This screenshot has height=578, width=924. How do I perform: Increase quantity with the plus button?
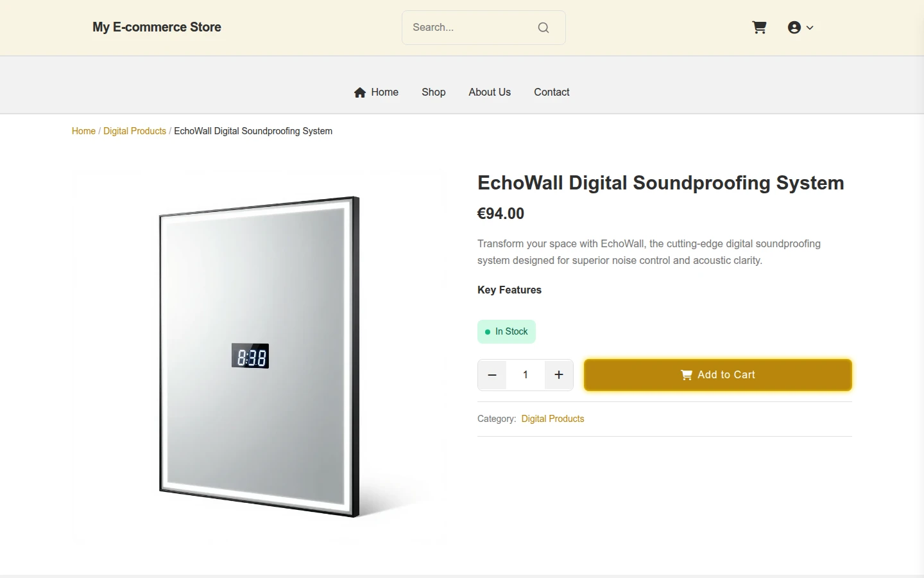(x=559, y=375)
